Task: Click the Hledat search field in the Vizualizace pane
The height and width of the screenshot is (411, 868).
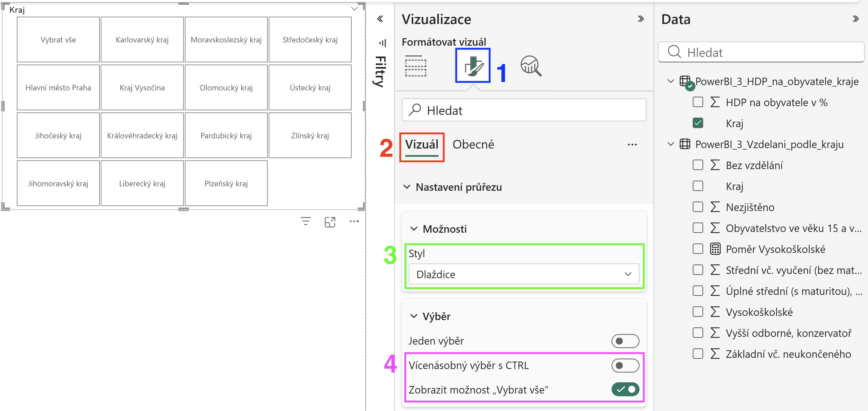Action: (524, 110)
